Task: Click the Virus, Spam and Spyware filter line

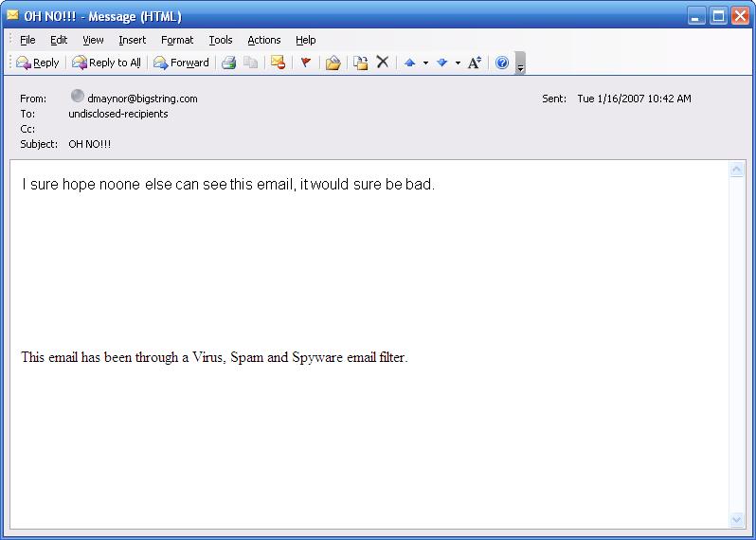Action: (x=214, y=357)
